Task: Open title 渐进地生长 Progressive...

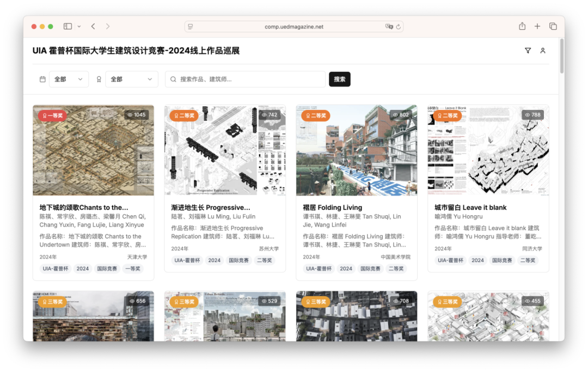Action: coord(211,208)
